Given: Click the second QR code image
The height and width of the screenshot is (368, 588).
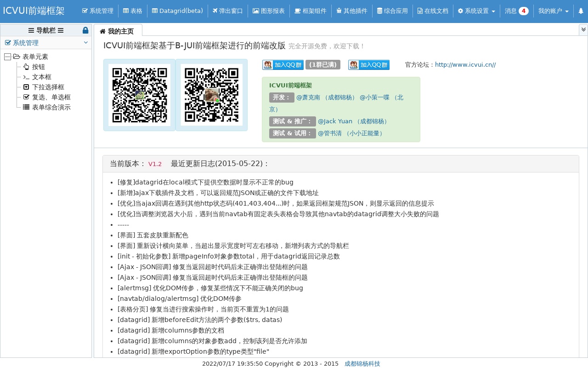Looking at the screenshot, I should coord(211,95).
